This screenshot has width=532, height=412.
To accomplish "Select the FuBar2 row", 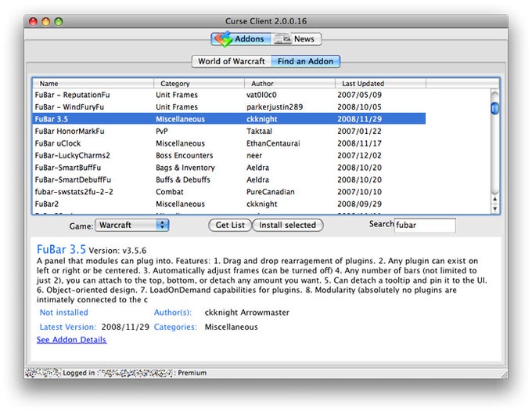I will (x=229, y=204).
